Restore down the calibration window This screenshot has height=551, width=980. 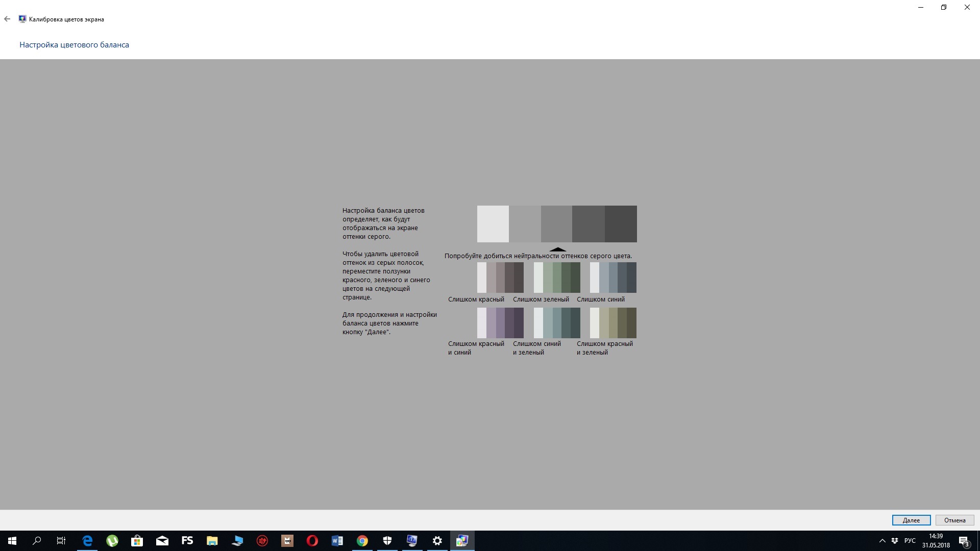[944, 8]
